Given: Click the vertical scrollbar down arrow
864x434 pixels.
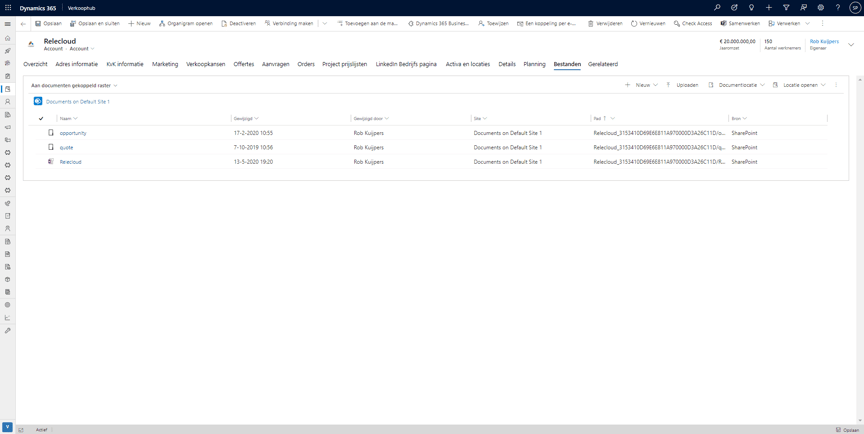Looking at the screenshot, I should click(860, 421).
